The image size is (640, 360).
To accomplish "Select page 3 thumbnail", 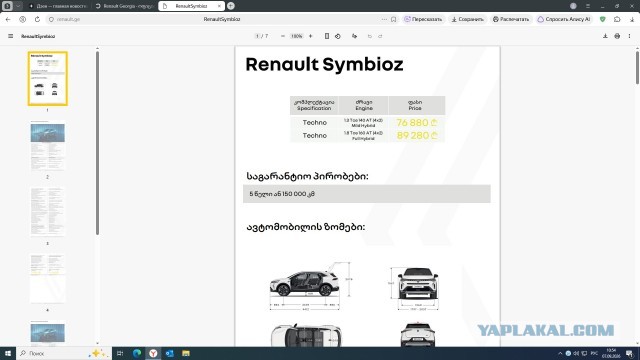I will pyautogui.click(x=47, y=212).
